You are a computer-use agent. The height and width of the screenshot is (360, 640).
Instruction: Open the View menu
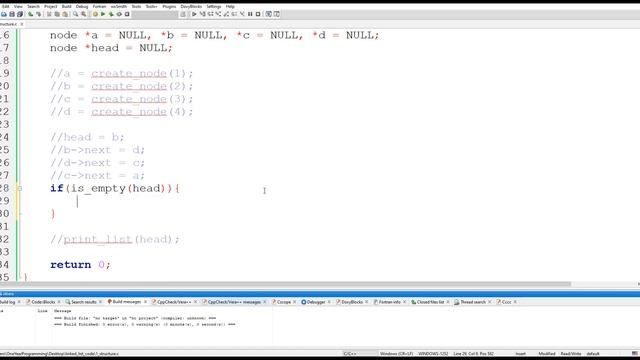tap(18, 7)
